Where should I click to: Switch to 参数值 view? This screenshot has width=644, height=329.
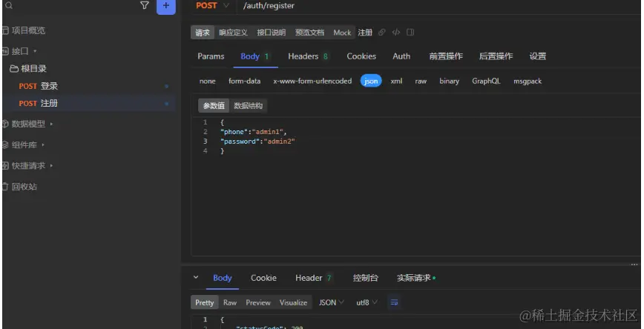pos(214,106)
